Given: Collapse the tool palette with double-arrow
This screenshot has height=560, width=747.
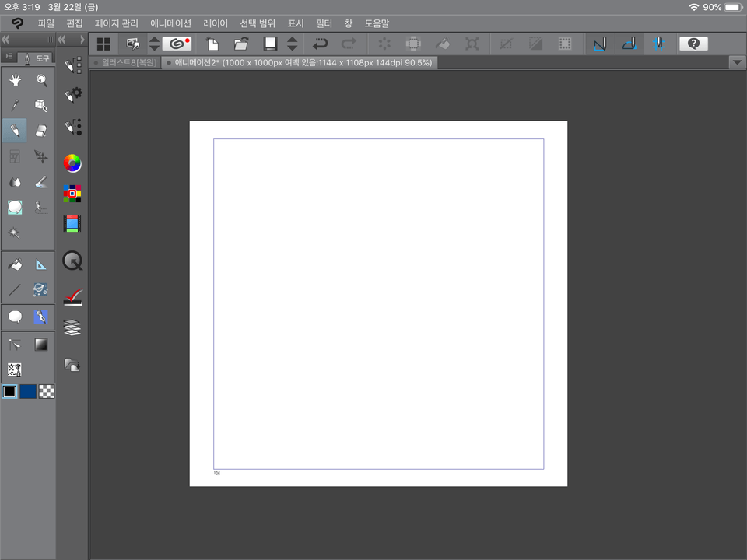Looking at the screenshot, I should (6, 39).
